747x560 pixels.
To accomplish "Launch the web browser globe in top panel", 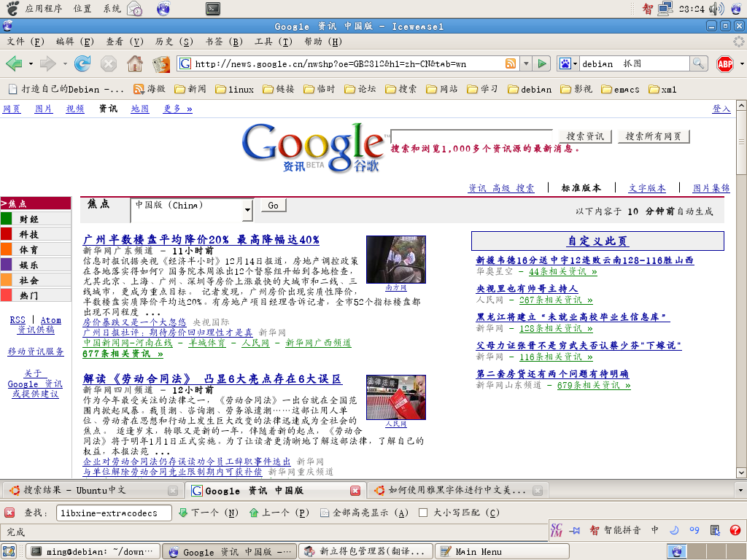I will click(163, 8).
